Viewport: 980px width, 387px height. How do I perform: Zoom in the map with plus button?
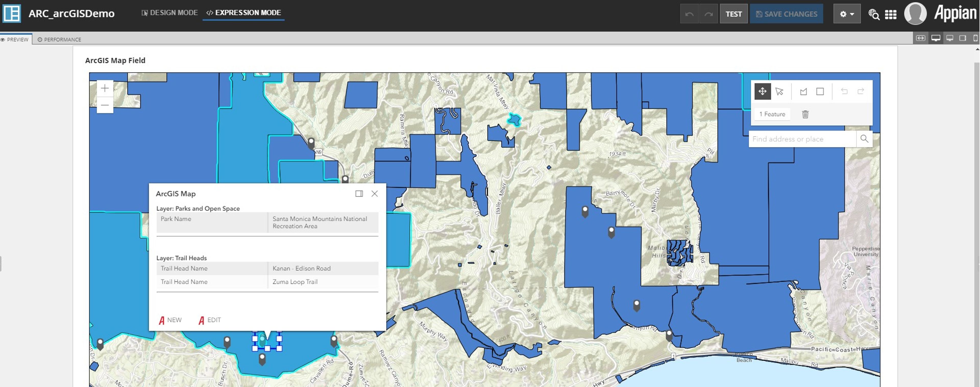click(x=105, y=88)
